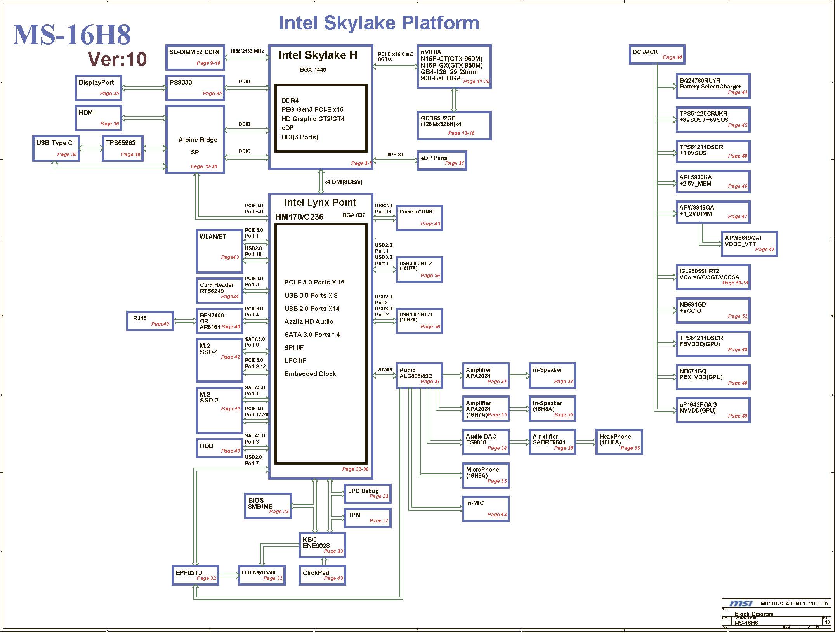Click the "APW8819QAI" VDDQ_VTT block

tap(749, 244)
